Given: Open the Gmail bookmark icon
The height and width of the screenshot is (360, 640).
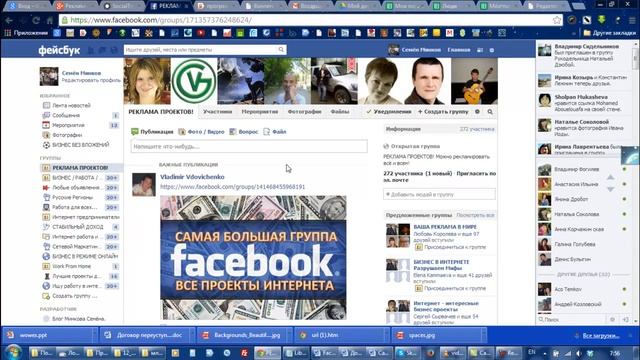Looking at the screenshot, I should tap(449, 33).
